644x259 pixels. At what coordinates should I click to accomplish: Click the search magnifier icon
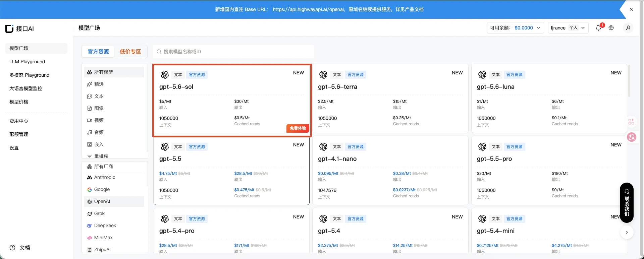[159, 52]
